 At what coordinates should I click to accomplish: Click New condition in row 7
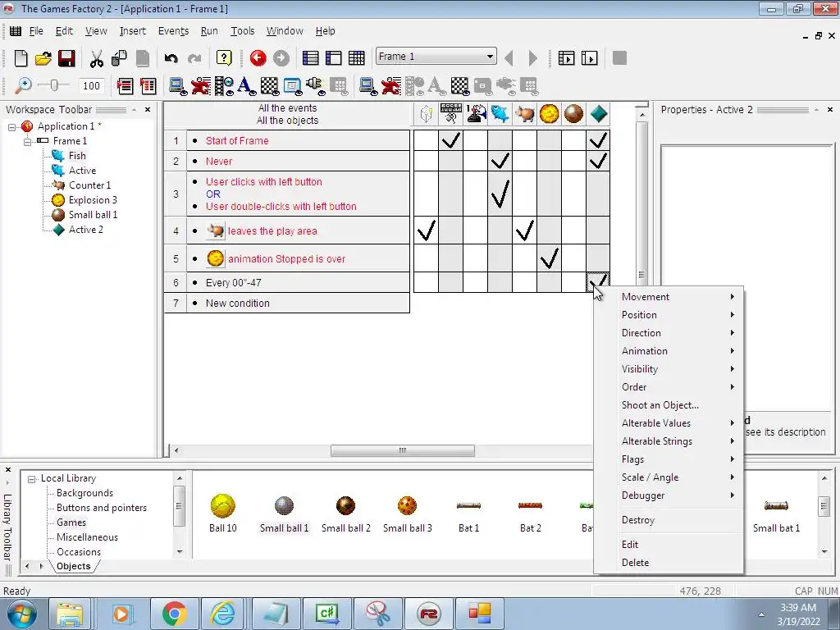coord(237,304)
